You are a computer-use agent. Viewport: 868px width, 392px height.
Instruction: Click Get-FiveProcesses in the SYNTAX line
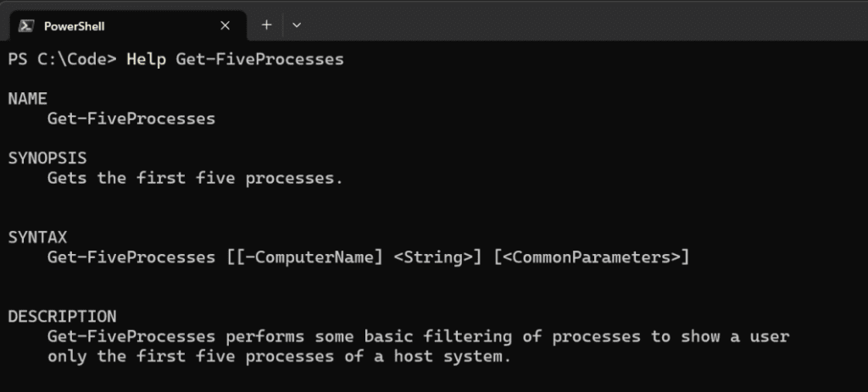click(x=131, y=257)
